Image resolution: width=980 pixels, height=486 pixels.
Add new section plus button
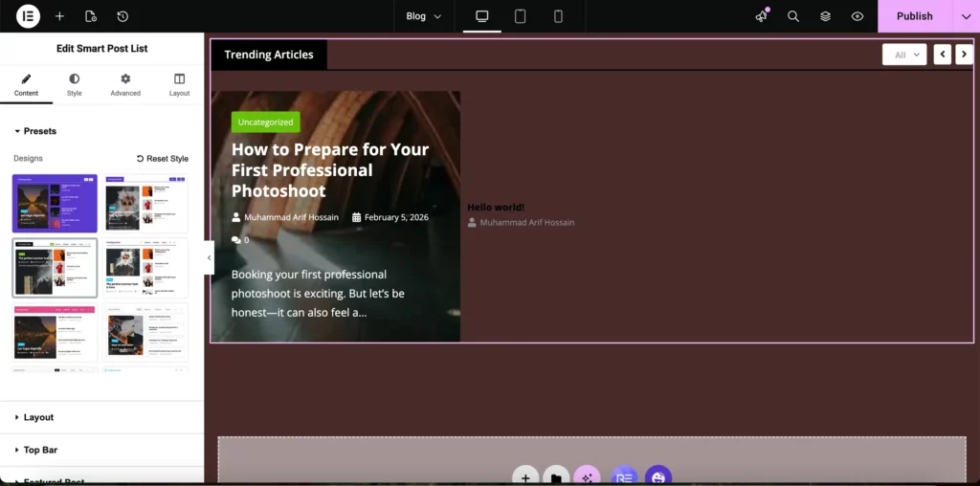525,477
